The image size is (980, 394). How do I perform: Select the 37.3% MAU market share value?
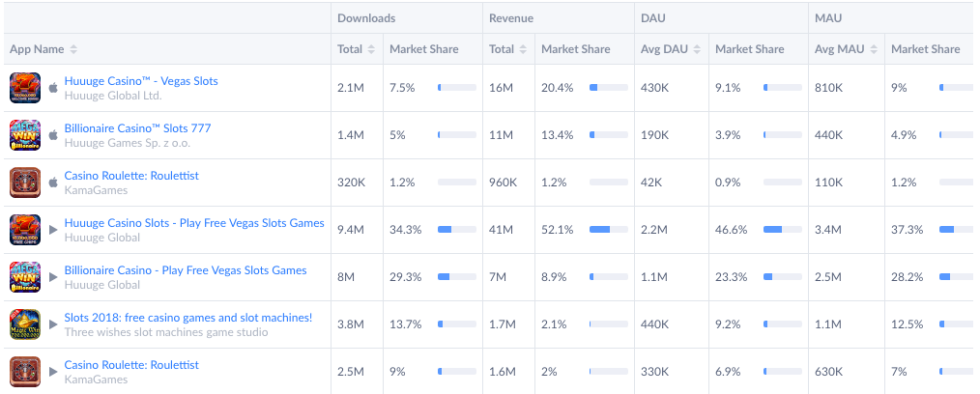(x=908, y=230)
